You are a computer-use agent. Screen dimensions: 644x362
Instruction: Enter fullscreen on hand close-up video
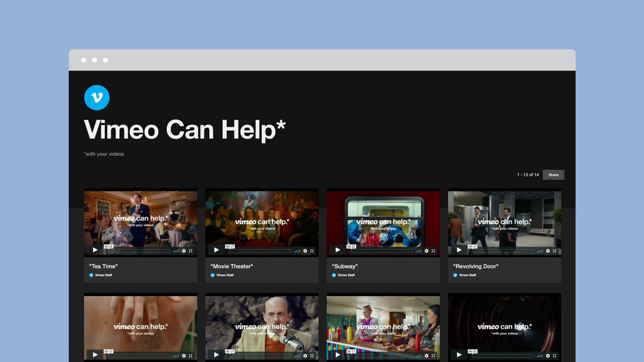click(x=191, y=356)
